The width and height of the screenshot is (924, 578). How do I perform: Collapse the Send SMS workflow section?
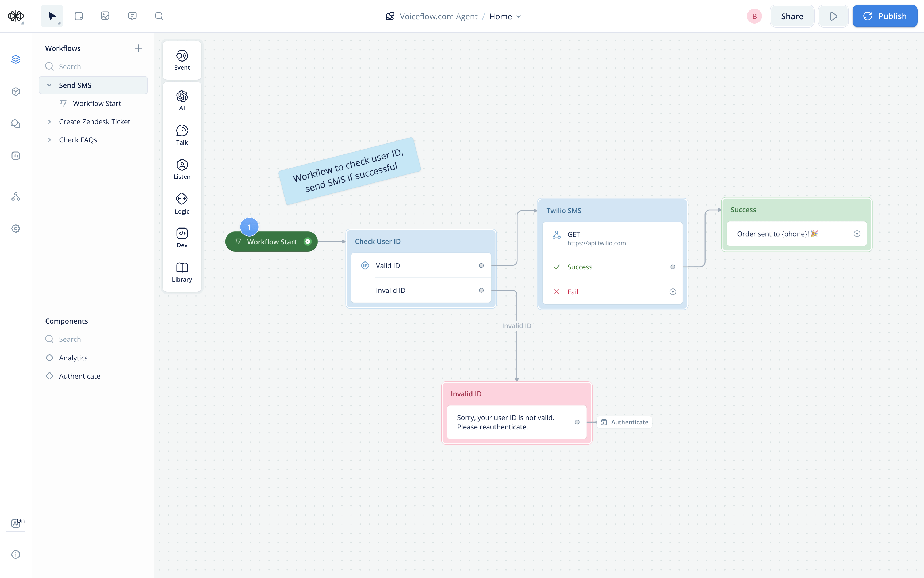(x=49, y=85)
